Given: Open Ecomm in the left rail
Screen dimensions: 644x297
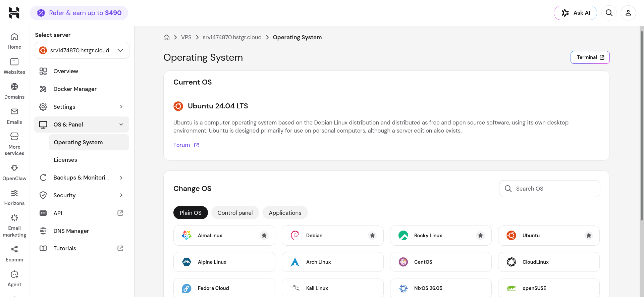Looking at the screenshot, I should tap(14, 254).
